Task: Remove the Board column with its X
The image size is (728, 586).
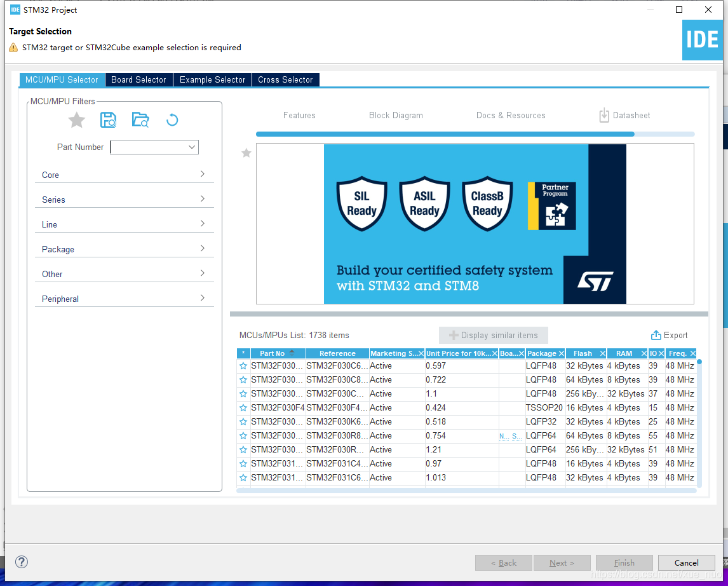Action: (521, 354)
